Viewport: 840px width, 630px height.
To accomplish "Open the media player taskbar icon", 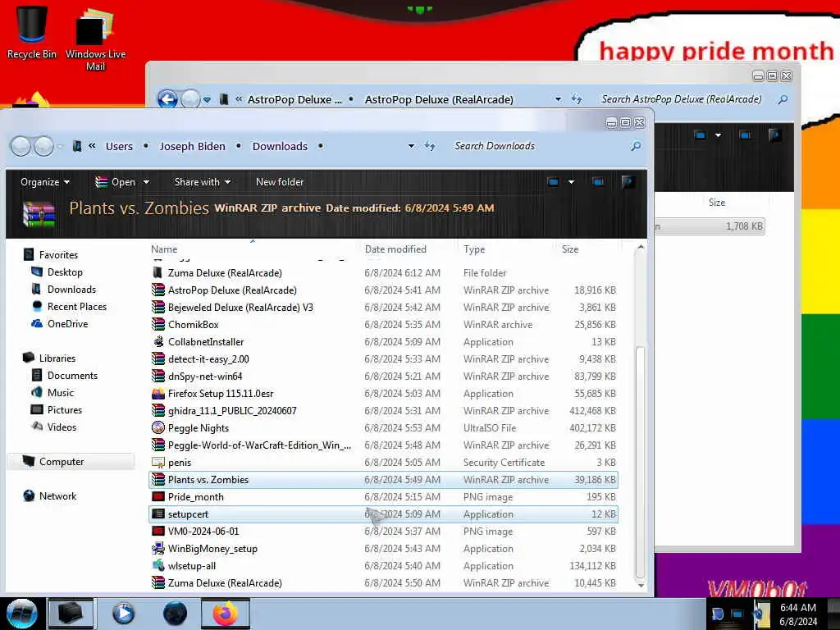I will (124, 614).
